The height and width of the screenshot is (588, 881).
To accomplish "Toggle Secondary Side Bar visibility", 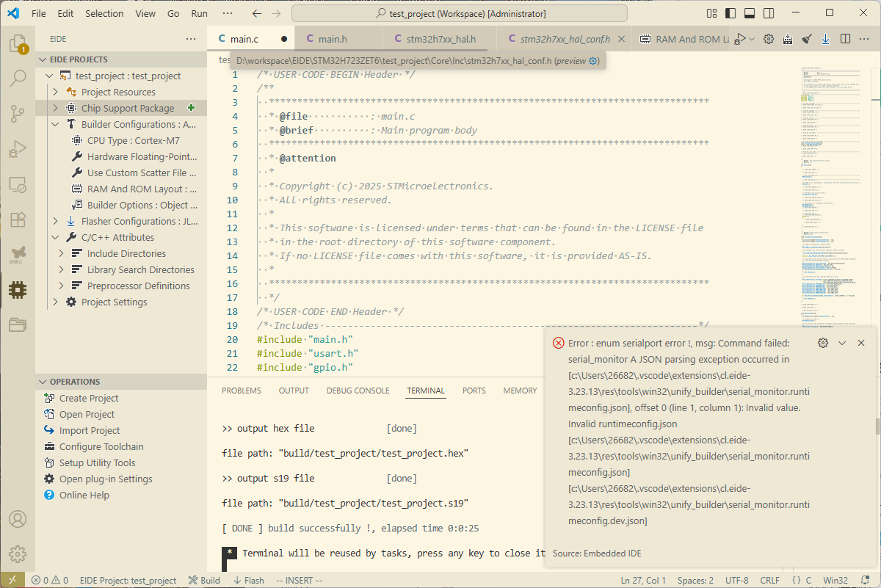I will tap(769, 13).
